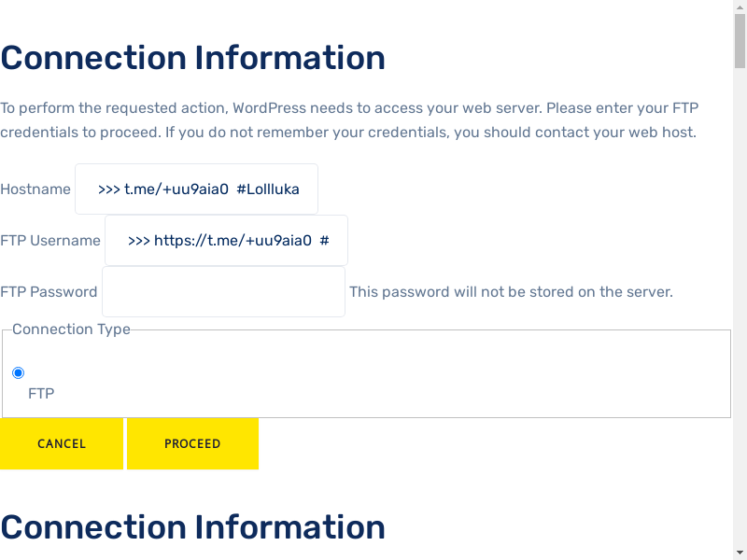Click the FTP Username label

(x=50, y=241)
